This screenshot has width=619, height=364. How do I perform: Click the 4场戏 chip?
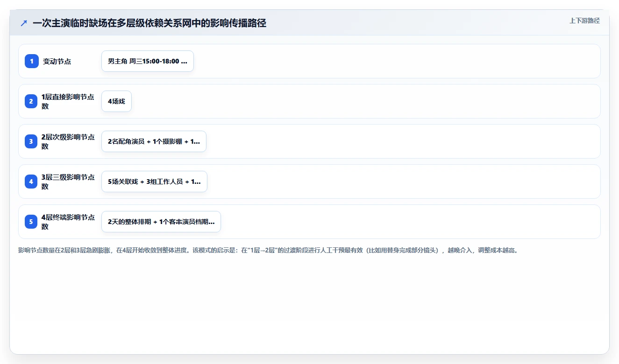pyautogui.click(x=116, y=101)
